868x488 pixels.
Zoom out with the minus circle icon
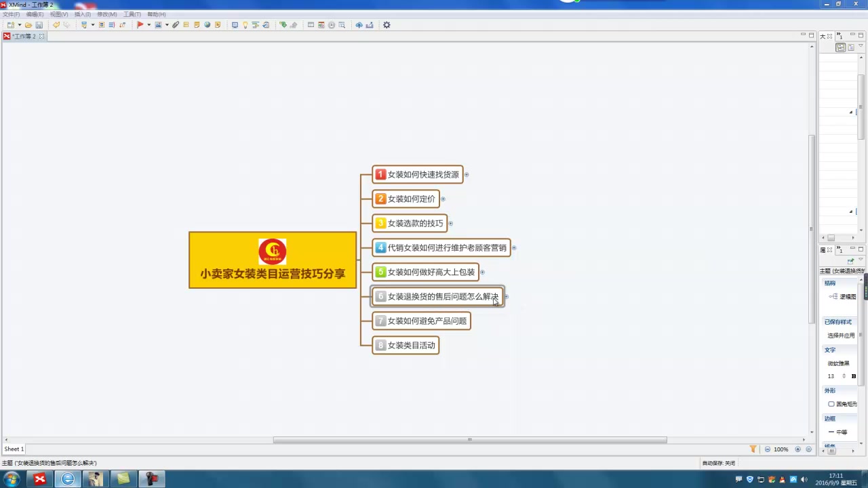[x=768, y=449]
